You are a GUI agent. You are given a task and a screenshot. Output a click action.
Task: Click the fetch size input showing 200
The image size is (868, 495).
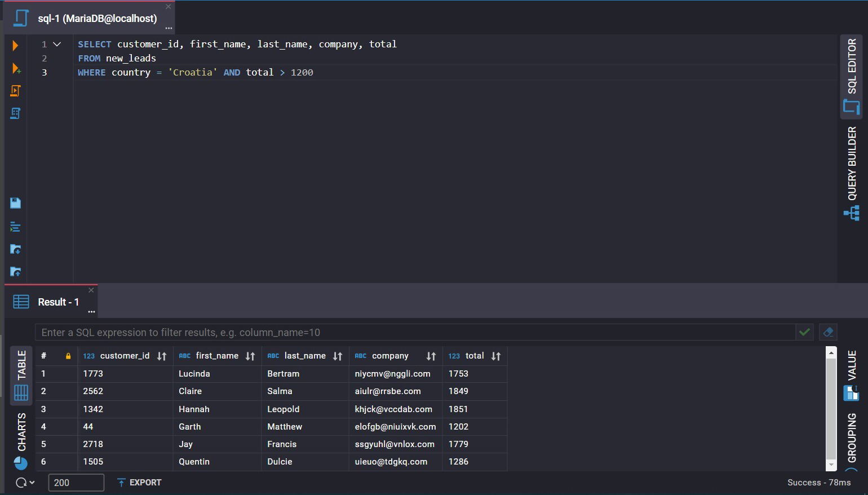[77, 483]
